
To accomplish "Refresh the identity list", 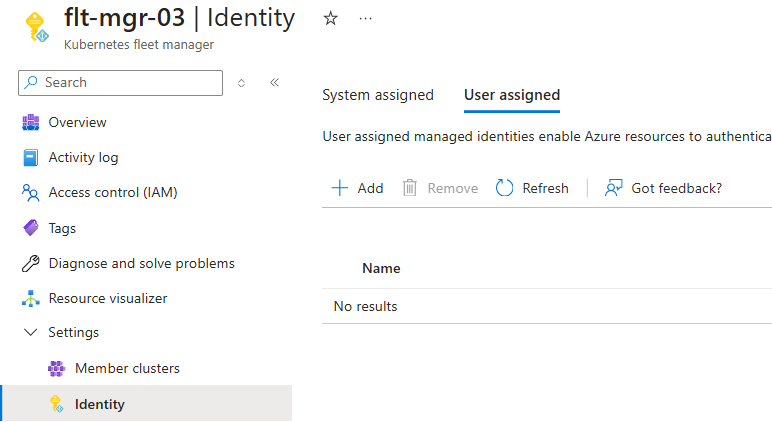I will [532, 188].
